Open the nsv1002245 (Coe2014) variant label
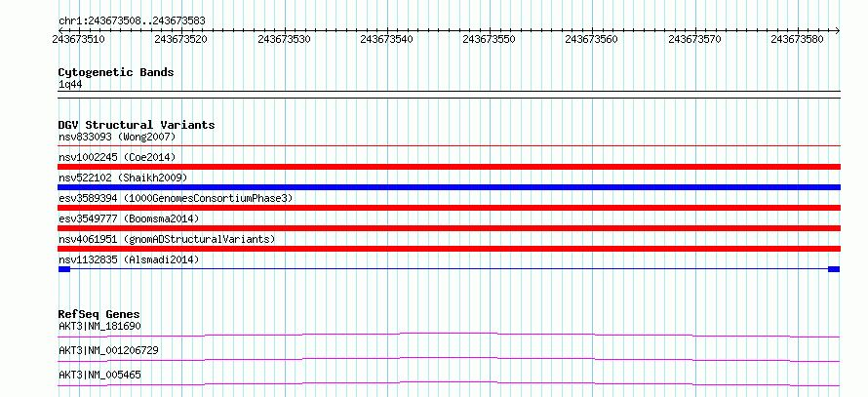 tap(117, 157)
